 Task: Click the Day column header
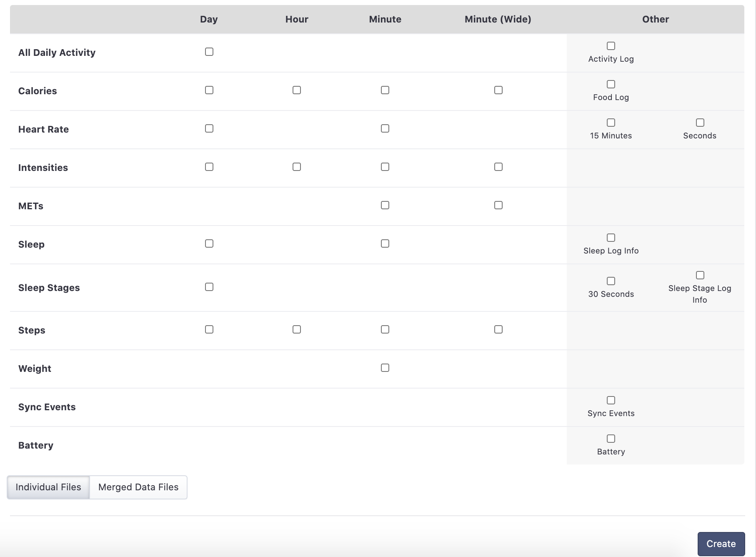[x=209, y=19]
